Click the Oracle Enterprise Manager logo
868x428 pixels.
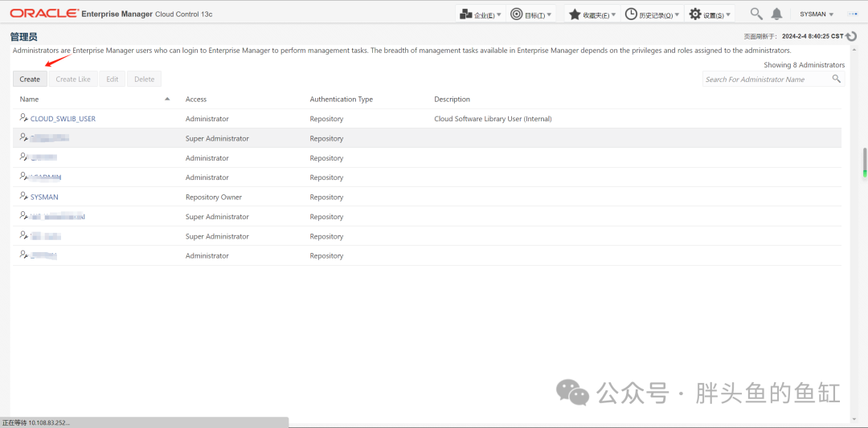(x=111, y=14)
